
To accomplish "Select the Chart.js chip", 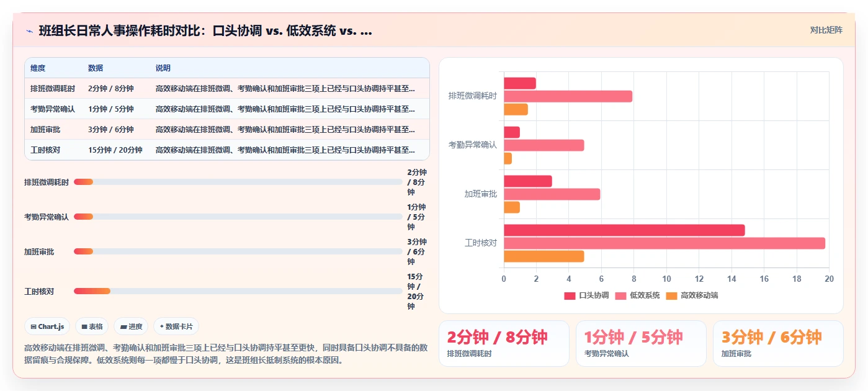I will point(47,326).
